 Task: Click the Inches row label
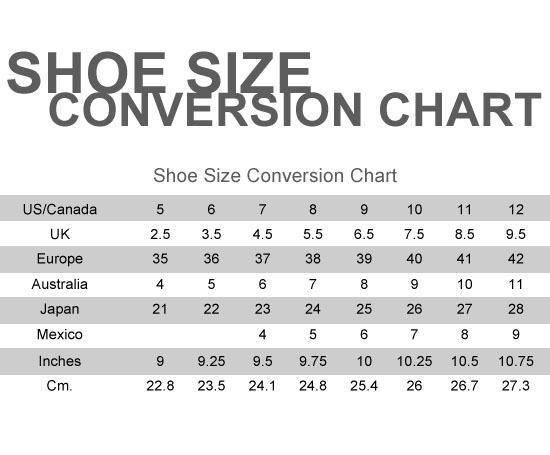coord(60,361)
